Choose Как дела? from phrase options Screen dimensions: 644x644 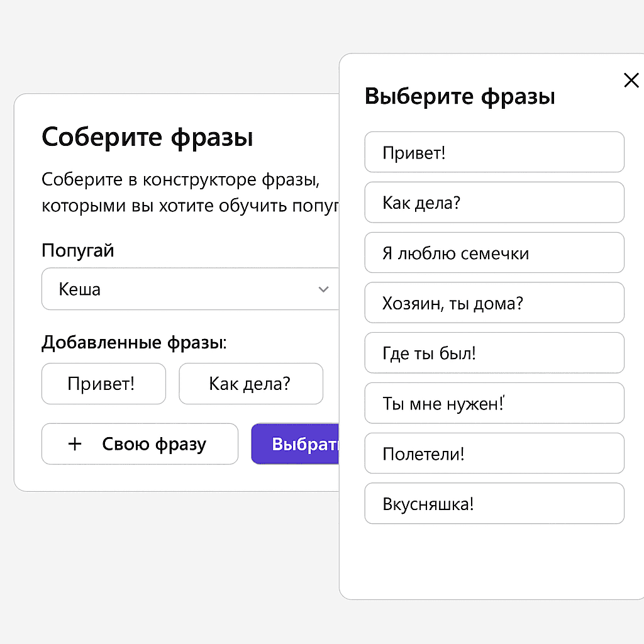click(494, 203)
